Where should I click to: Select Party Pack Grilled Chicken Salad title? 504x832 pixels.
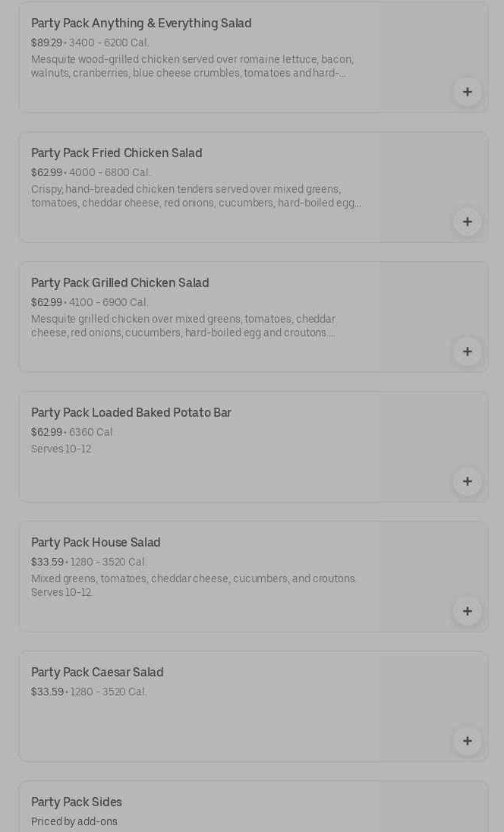pyautogui.click(x=120, y=283)
